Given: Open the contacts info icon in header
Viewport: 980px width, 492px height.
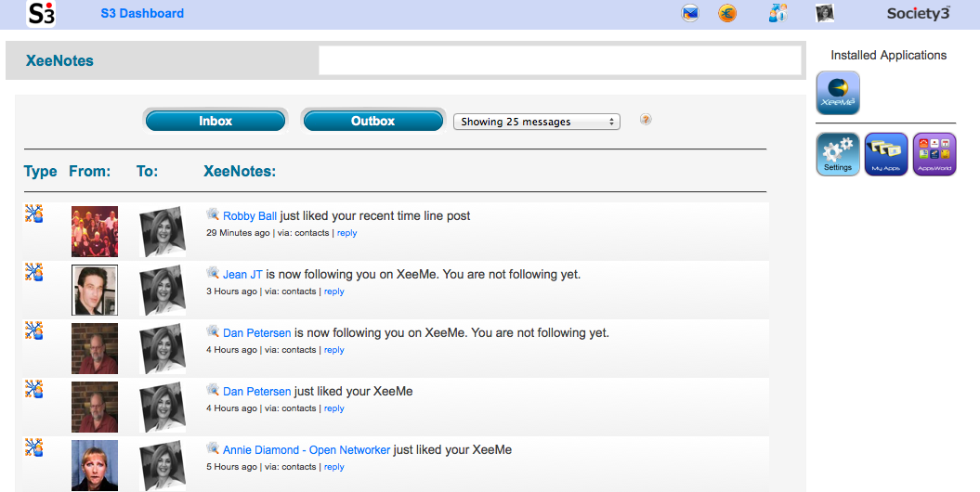Looking at the screenshot, I should pos(778,13).
